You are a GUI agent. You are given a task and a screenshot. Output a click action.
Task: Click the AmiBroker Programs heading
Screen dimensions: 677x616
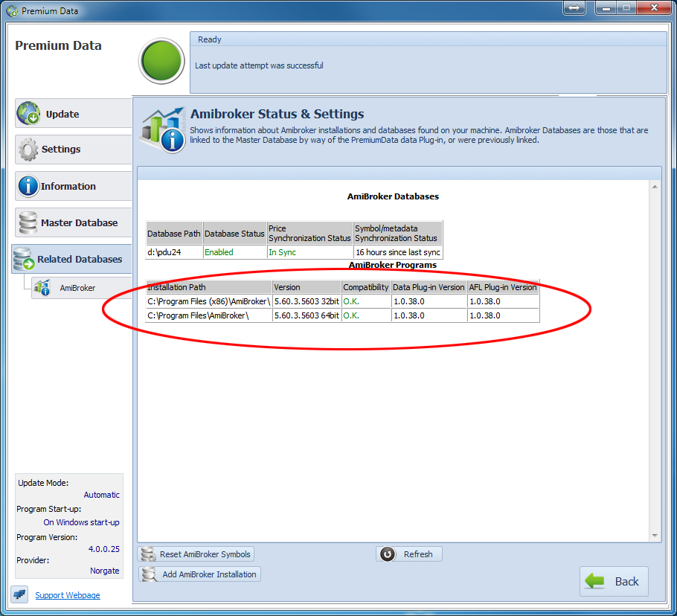coord(393,265)
